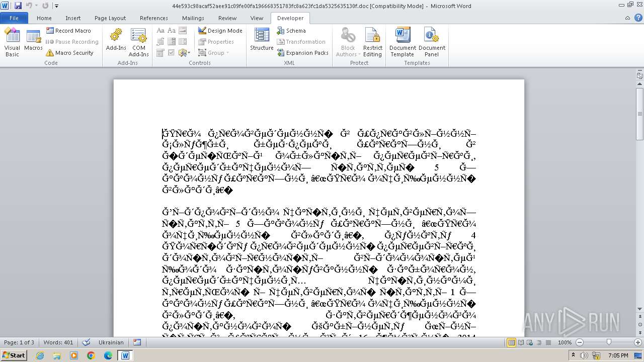Toggle Design Mode for controls

coord(220,31)
